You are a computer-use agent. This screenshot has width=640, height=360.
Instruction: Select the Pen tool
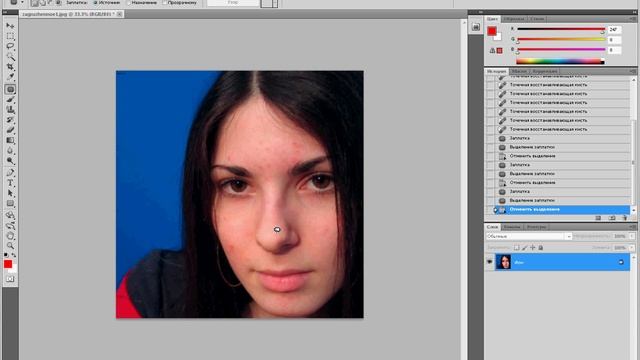coord(10,173)
